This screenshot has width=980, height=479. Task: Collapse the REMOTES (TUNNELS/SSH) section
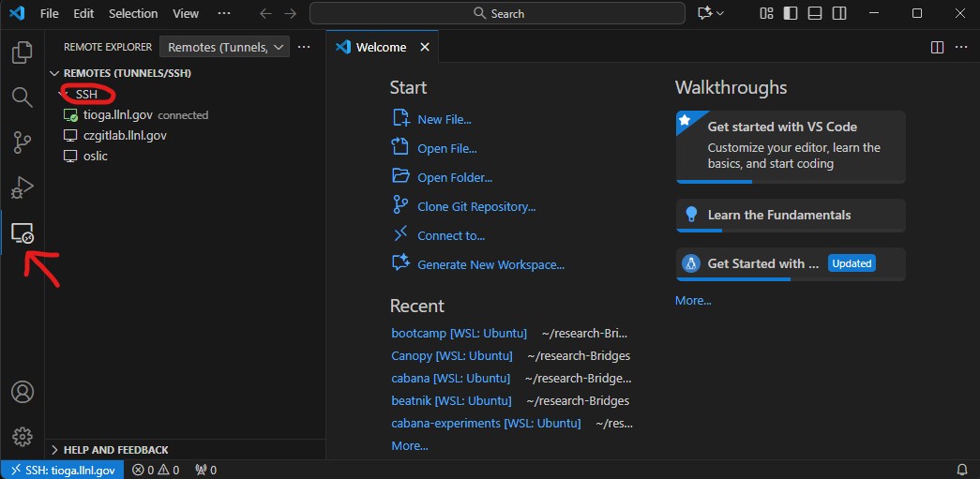pyautogui.click(x=55, y=73)
